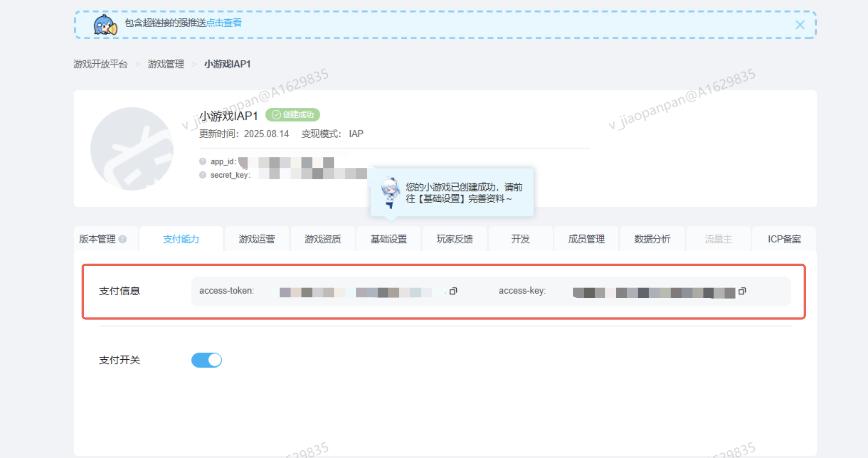Viewport: 868px width, 458px height.
Task: Open the 游戏资质 tab
Action: (x=323, y=239)
